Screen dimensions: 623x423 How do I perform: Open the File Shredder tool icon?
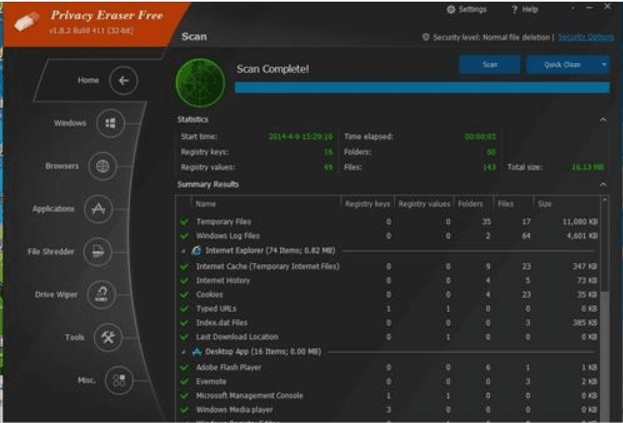98,252
